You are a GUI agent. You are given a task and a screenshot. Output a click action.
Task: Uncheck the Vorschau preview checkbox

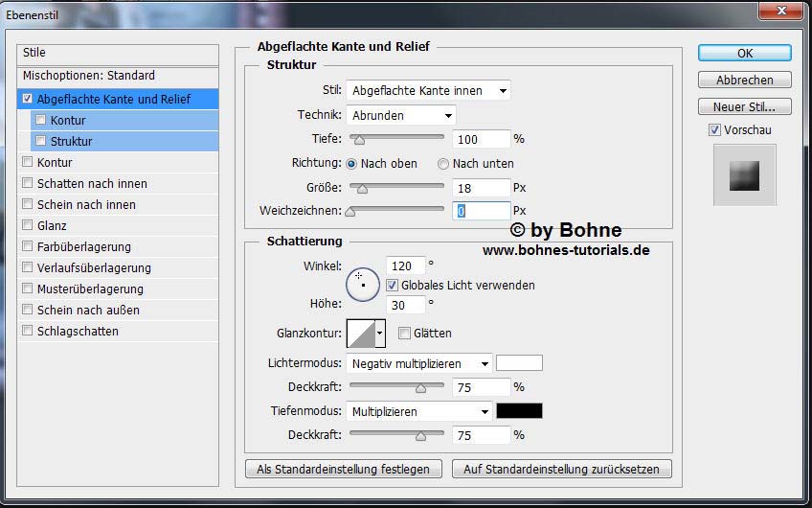click(x=714, y=129)
